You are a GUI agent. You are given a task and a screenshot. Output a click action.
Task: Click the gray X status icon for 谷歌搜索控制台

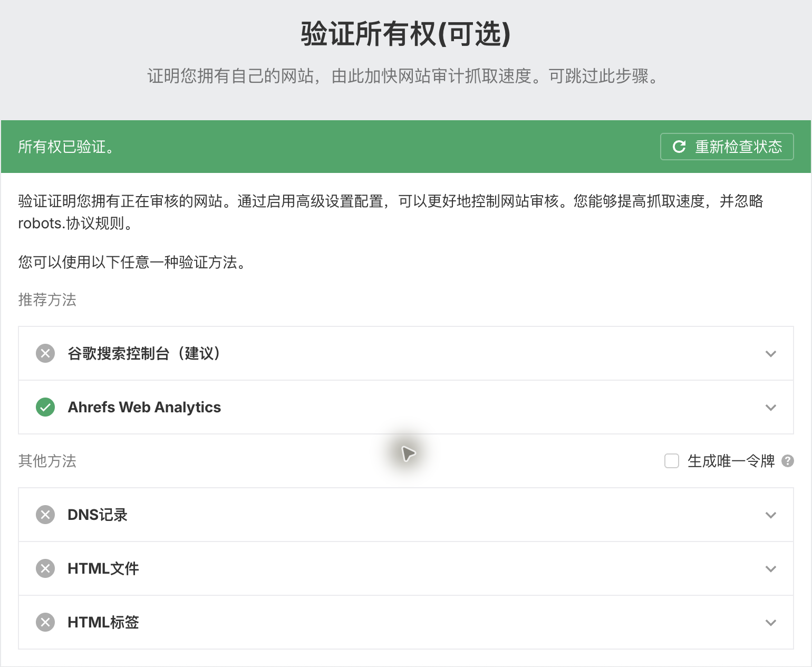[x=45, y=353]
